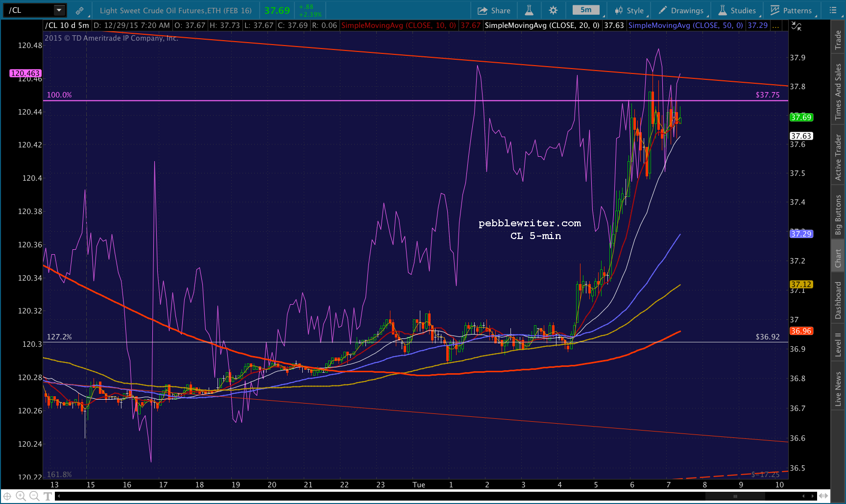
Task: Open the flask quick-study icon
Action: (529, 10)
